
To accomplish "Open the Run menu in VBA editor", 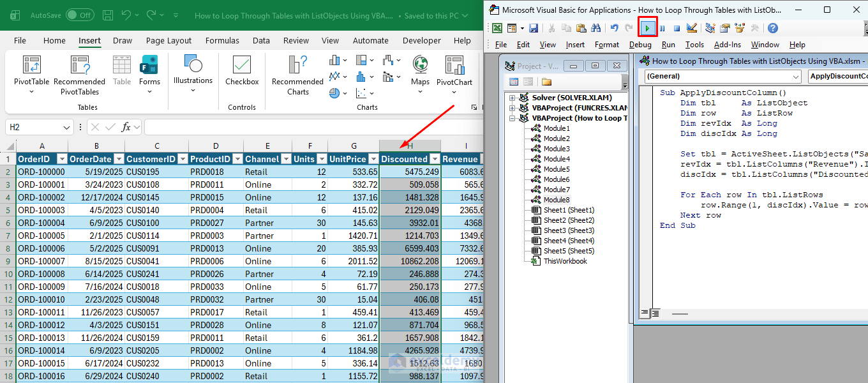I will point(668,45).
